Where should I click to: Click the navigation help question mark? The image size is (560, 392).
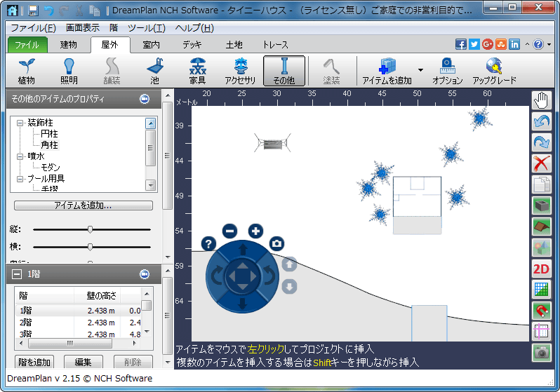pos(208,244)
